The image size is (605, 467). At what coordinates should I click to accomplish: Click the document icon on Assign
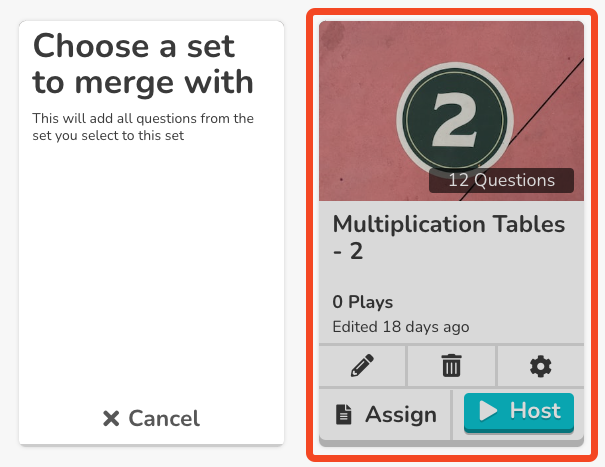[344, 414]
